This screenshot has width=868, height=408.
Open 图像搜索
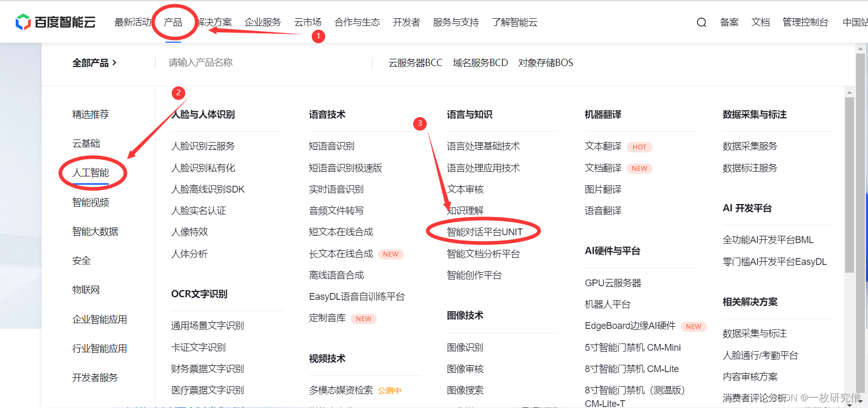click(x=465, y=390)
